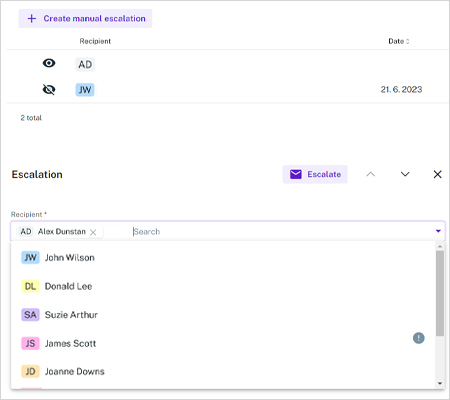Screen dimensions: 450x400
Task: Click the plus icon for manual escalation
Action: 32,19
